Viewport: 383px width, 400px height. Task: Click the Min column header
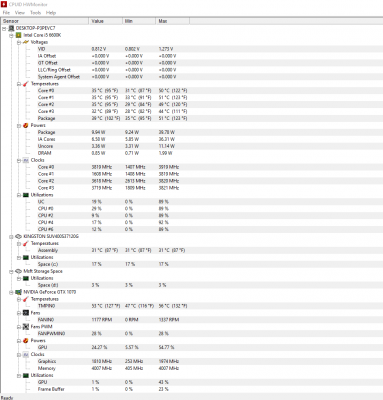click(x=139, y=21)
